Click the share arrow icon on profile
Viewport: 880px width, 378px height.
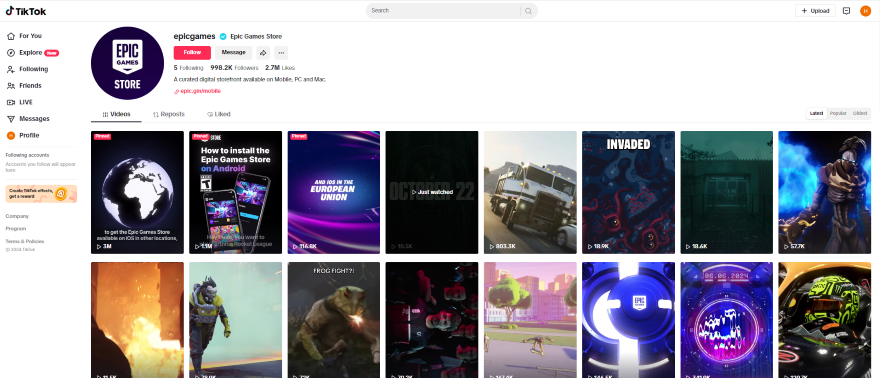[263, 53]
